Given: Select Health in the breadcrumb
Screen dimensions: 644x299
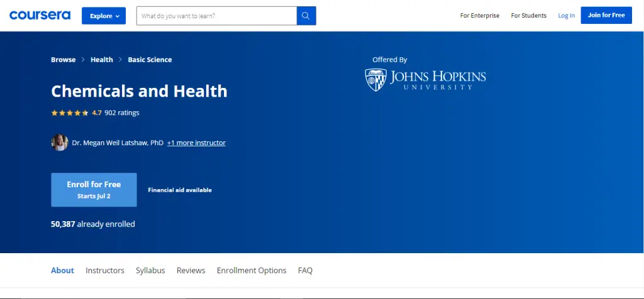Looking at the screenshot, I should tap(102, 60).
